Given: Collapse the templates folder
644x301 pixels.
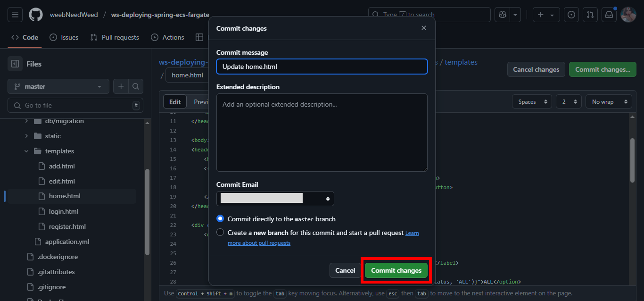Looking at the screenshot, I should tap(26, 151).
